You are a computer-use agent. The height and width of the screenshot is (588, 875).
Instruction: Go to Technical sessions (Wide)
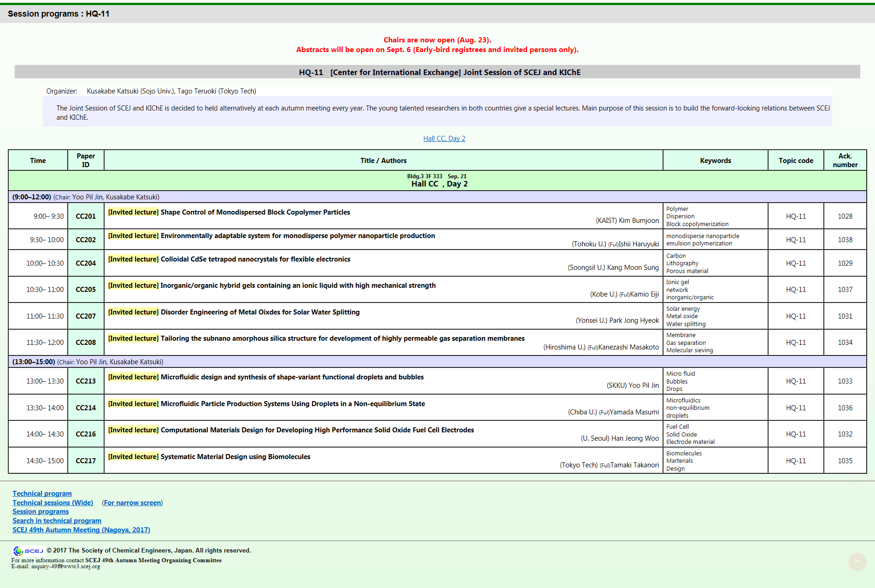click(53, 503)
